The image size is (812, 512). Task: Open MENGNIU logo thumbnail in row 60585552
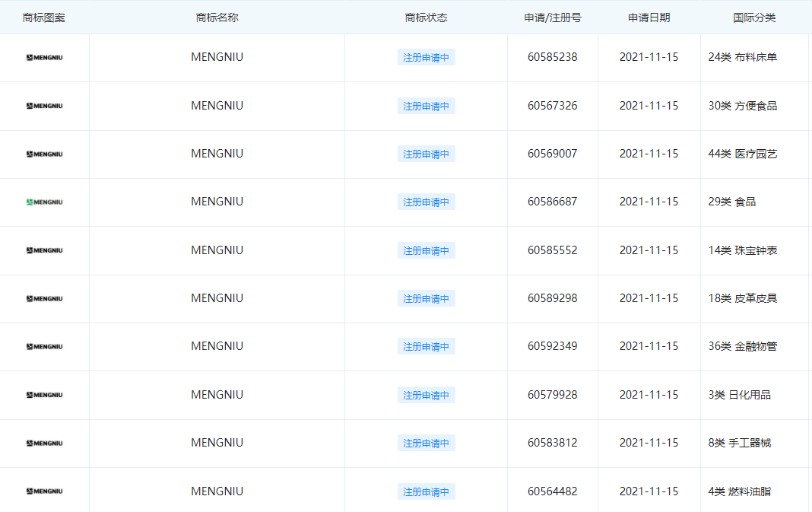[45, 250]
